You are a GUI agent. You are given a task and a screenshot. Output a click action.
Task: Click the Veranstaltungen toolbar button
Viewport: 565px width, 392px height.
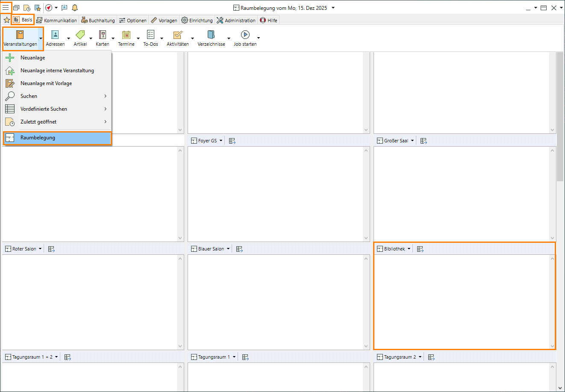(20, 38)
